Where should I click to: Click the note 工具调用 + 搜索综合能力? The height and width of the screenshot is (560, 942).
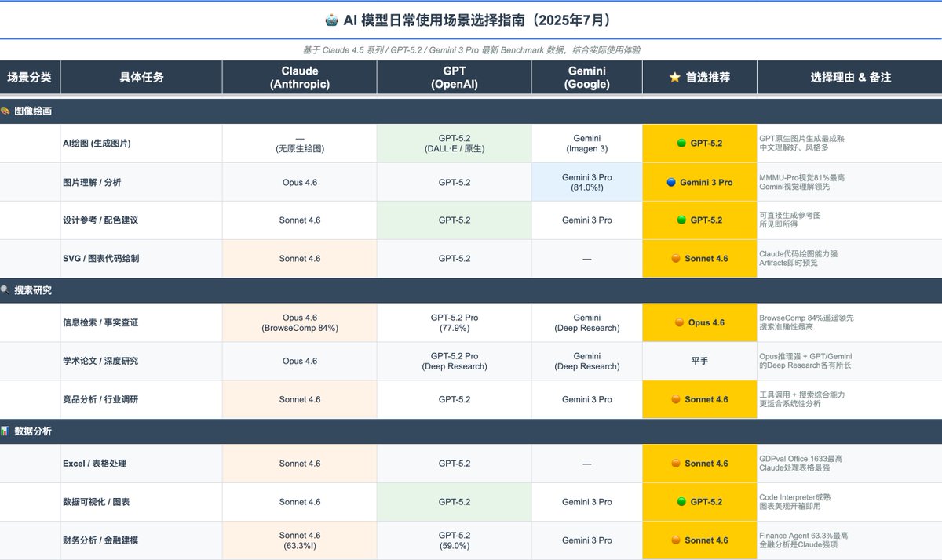click(802, 395)
